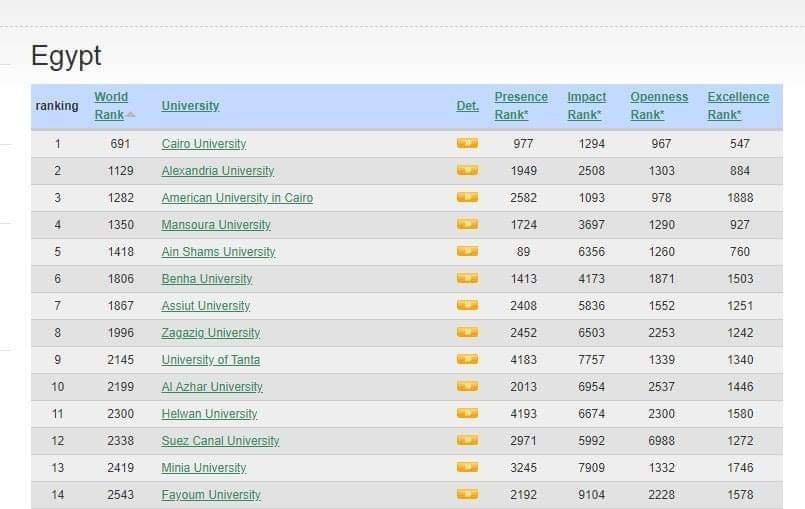
Task: Open details icon for American University in Cairo
Action: point(467,197)
